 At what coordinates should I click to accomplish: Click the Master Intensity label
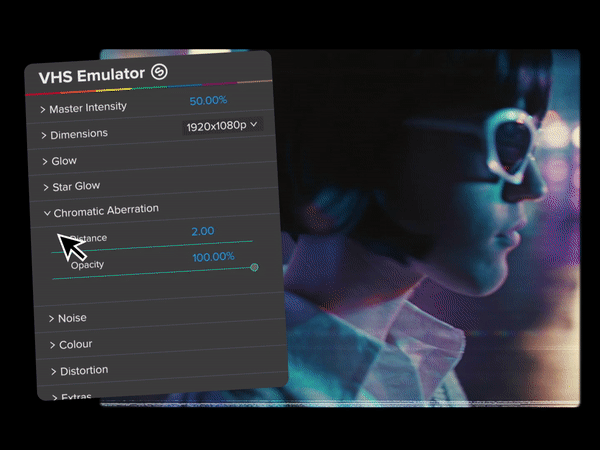click(88, 108)
